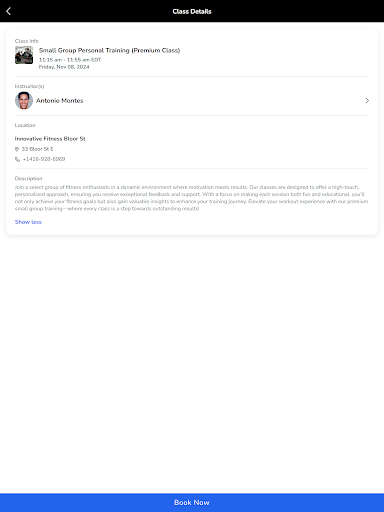Expand instructor details with the right chevron
Image resolution: width=384 pixels, height=512 pixels.
pos(367,100)
